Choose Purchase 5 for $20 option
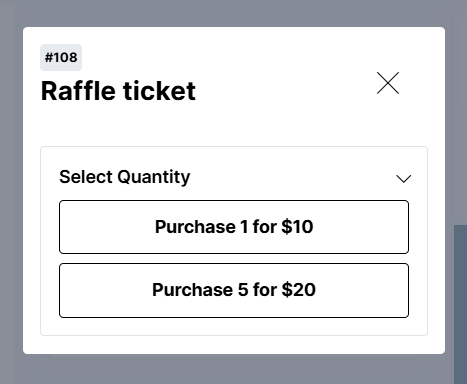This screenshot has height=384, width=467. [234, 290]
